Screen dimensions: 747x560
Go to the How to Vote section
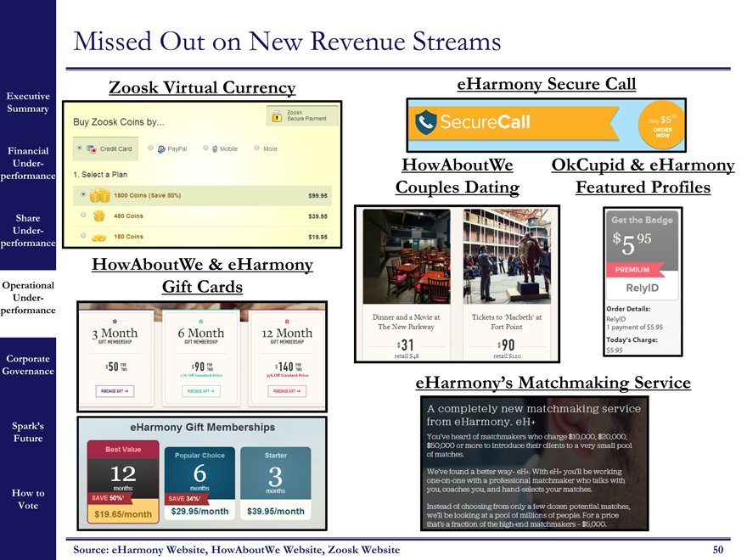(x=28, y=499)
